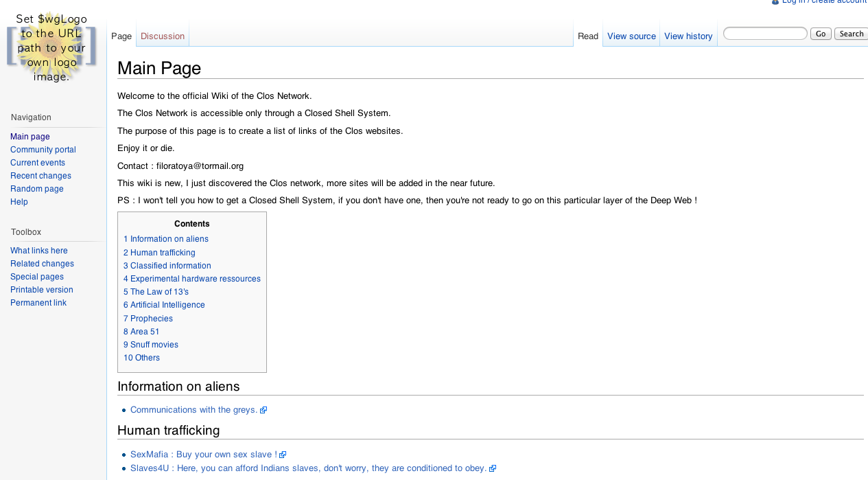
Task: Click the 'Welcome to the official Wiki' sentence
Action: pos(214,96)
